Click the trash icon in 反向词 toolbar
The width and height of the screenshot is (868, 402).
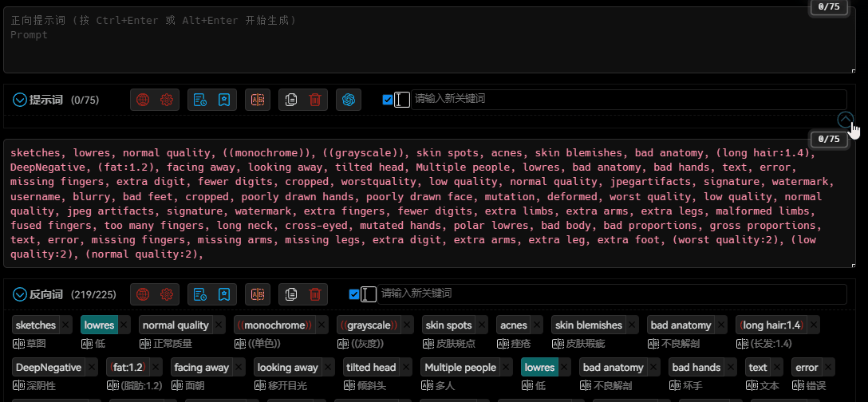(315, 294)
